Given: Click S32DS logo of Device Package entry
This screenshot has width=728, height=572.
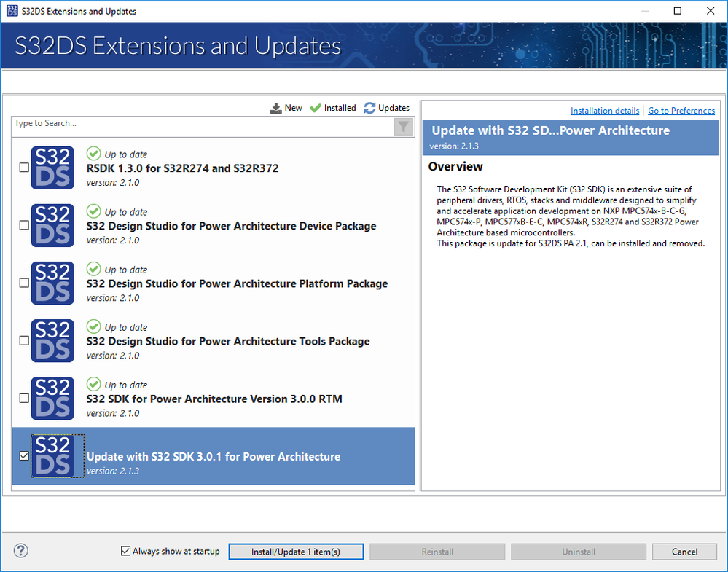Looking at the screenshot, I should pyautogui.click(x=52, y=225).
